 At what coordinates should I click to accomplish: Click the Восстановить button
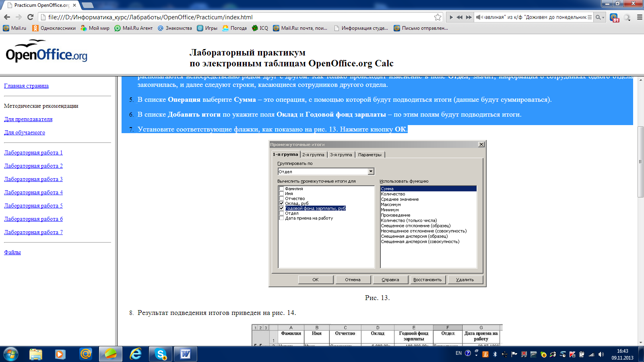(x=427, y=280)
